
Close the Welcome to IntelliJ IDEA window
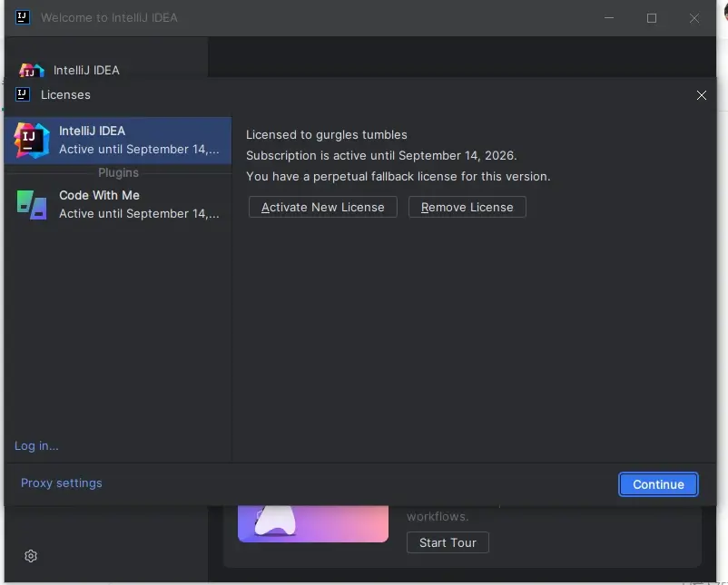pos(694,17)
